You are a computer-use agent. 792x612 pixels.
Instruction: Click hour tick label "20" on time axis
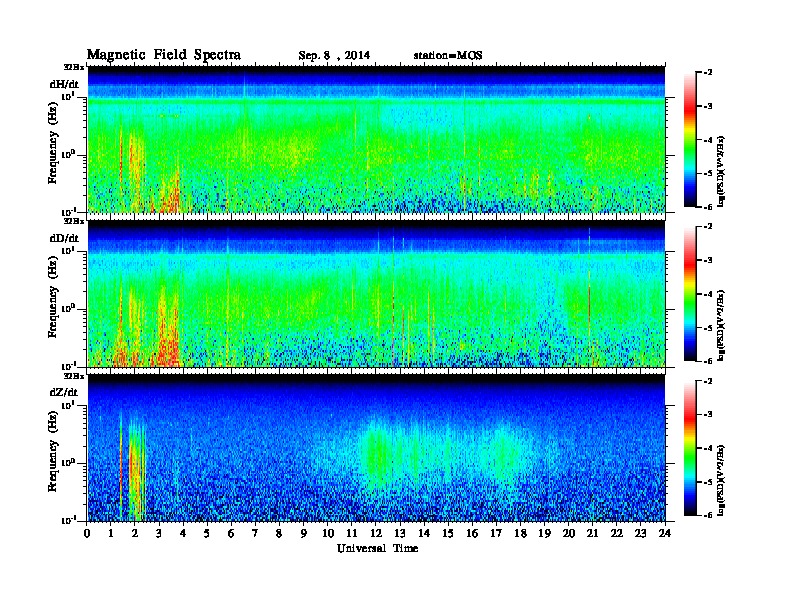point(569,533)
